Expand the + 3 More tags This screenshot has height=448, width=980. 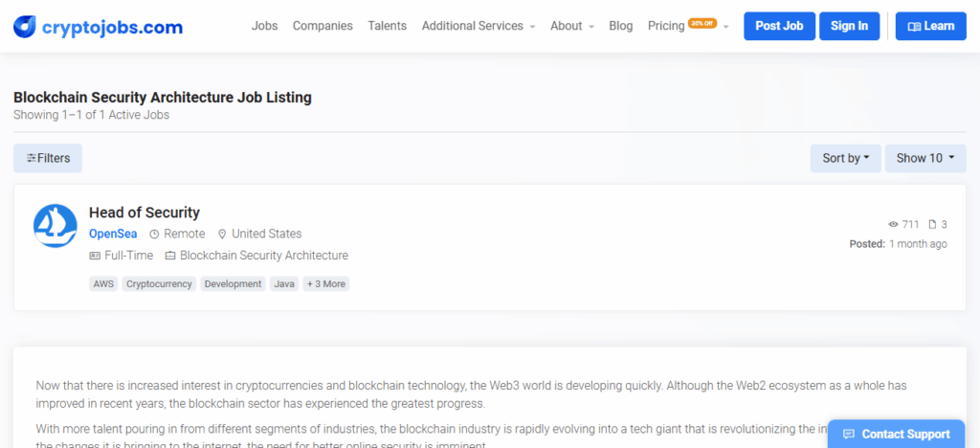tap(325, 284)
